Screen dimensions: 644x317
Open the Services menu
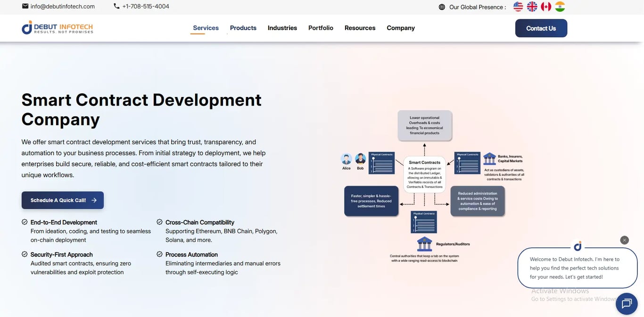click(x=206, y=28)
